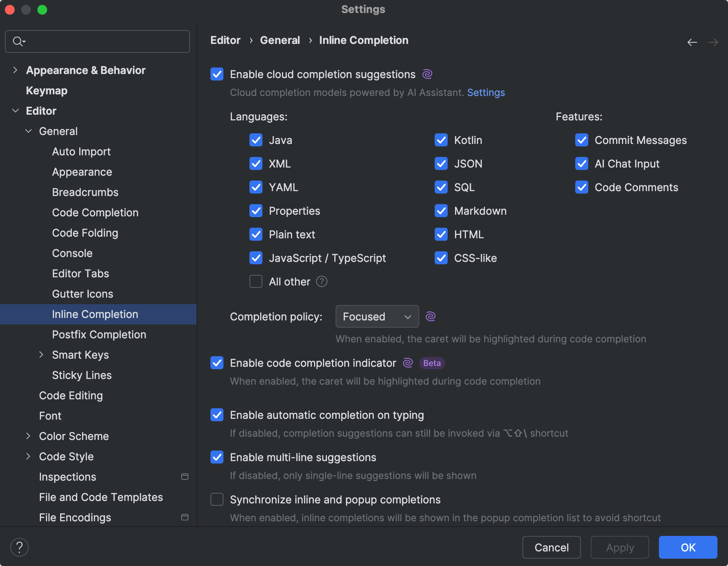Enable Synchronize inline and popup completions
728x566 pixels.
(217, 499)
